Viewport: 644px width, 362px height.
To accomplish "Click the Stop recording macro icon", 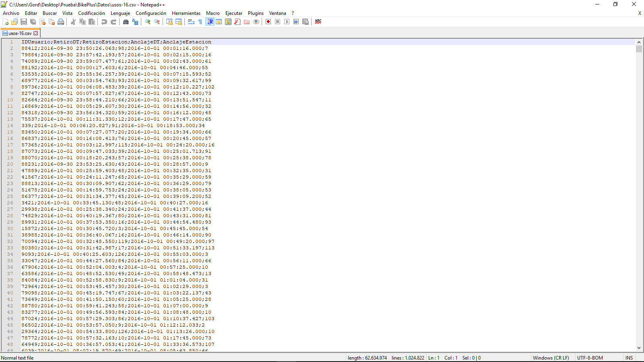I will click(278, 22).
